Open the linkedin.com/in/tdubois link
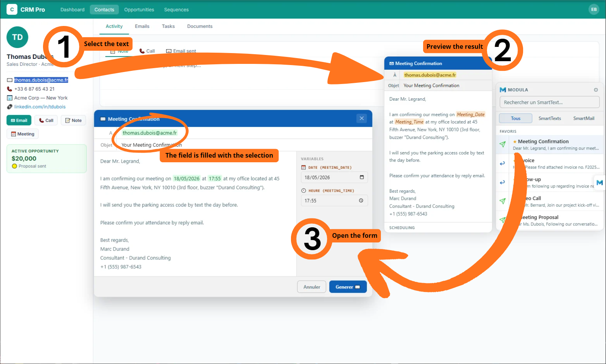The height and width of the screenshot is (364, 606). pyautogui.click(x=40, y=107)
